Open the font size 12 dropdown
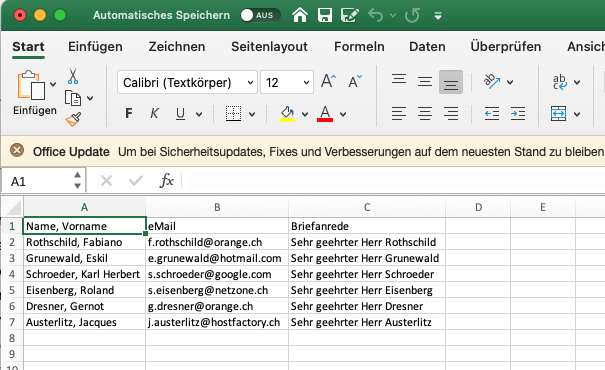 point(287,82)
